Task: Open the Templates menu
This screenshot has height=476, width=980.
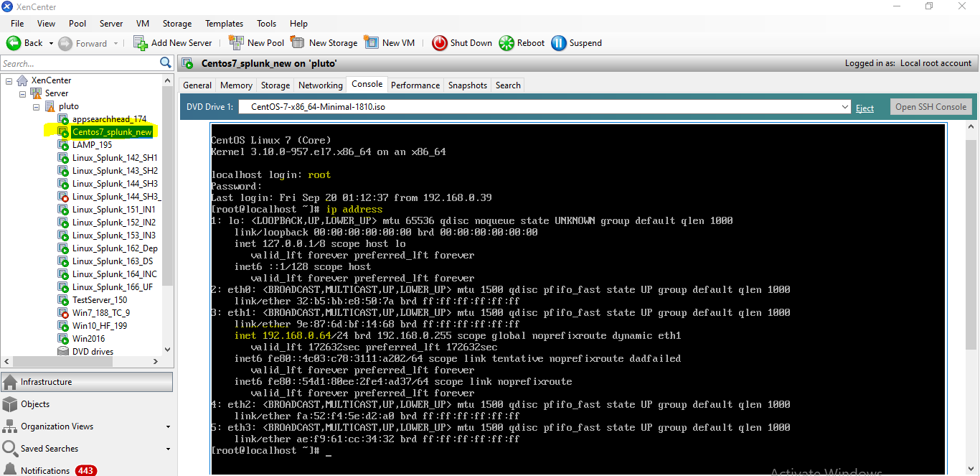Action: coord(224,24)
